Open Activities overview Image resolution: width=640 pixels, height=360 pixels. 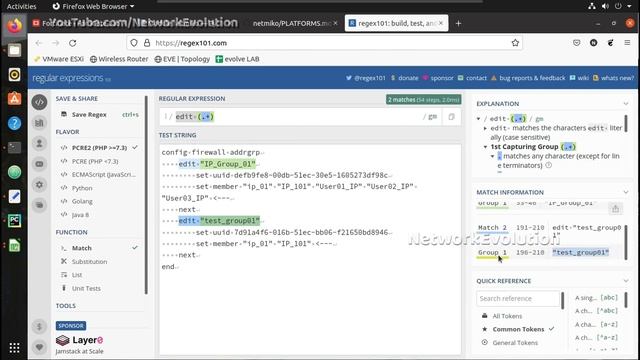[21, 6]
